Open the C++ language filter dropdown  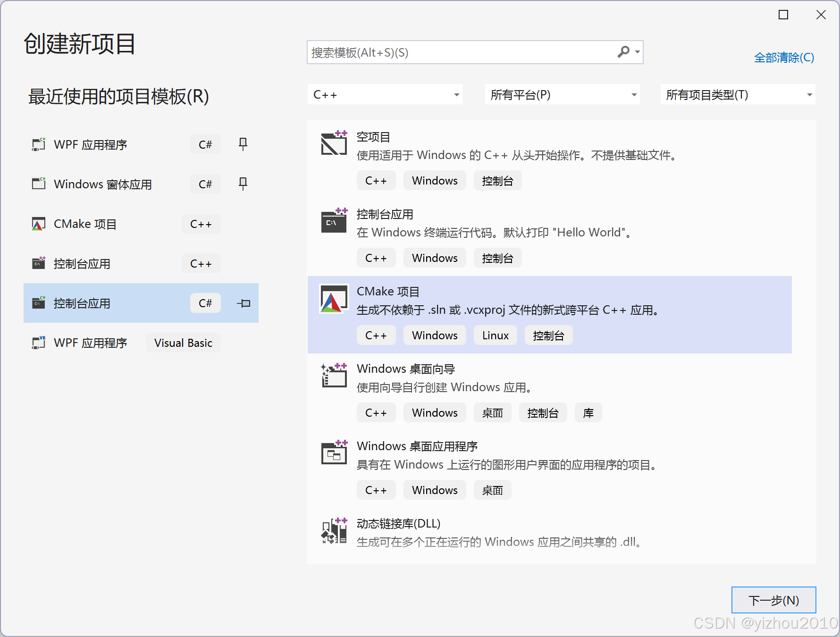click(385, 94)
